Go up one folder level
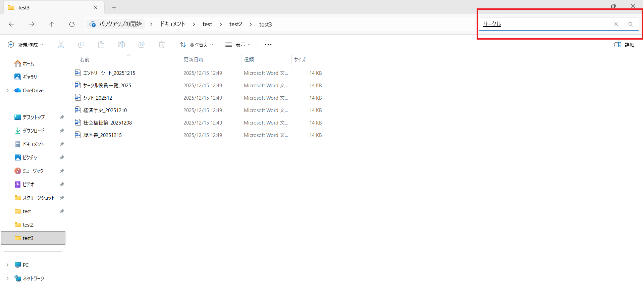This screenshot has width=644, height=290. (52, 24)
